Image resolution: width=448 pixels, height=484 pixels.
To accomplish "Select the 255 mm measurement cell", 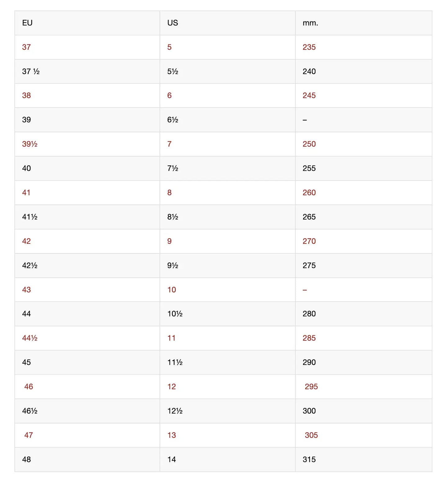I will (309, 168).
